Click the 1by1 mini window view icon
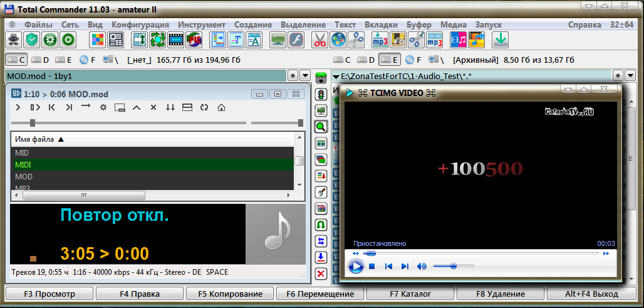Screen dimensions: 644x308 [x=120, y=107]
